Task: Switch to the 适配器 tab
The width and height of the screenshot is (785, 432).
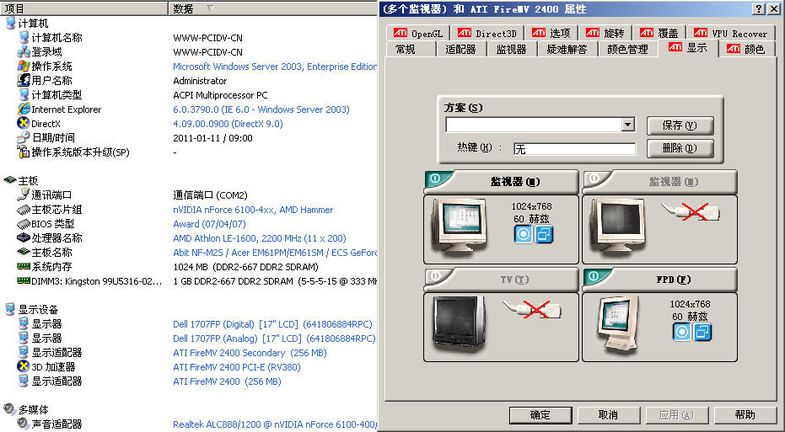Action: (460, 49)
